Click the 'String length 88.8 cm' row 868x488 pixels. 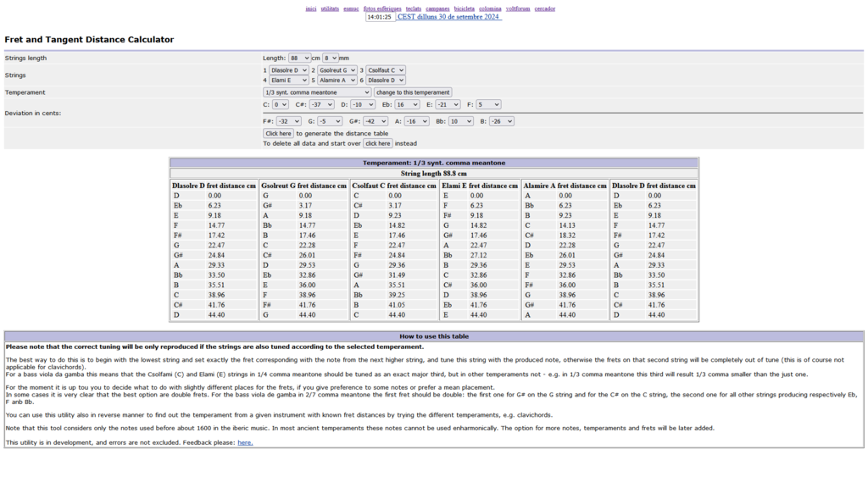tap(434, 173)
